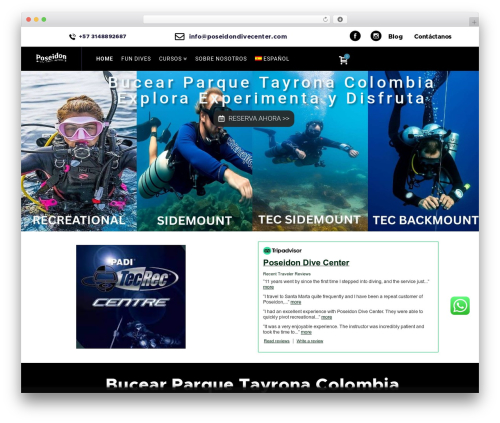Click the envelope email icon
Viewport: 500px width, 423px height.
(x=180, y=36)
